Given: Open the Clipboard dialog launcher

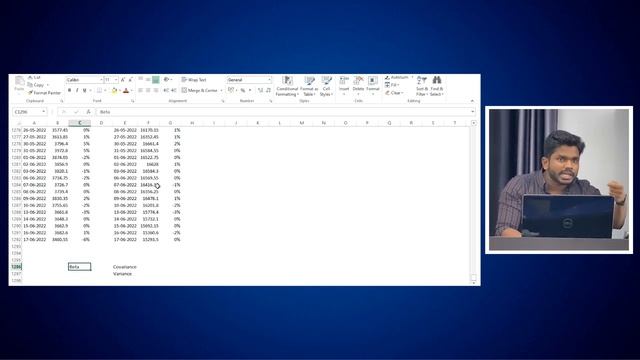Looking at the screenshot, I should click(x=62, y=101).
